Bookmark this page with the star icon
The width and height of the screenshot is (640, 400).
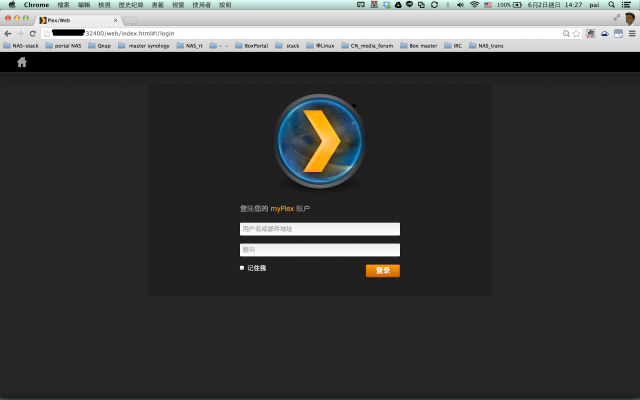(x=576, y=33)
